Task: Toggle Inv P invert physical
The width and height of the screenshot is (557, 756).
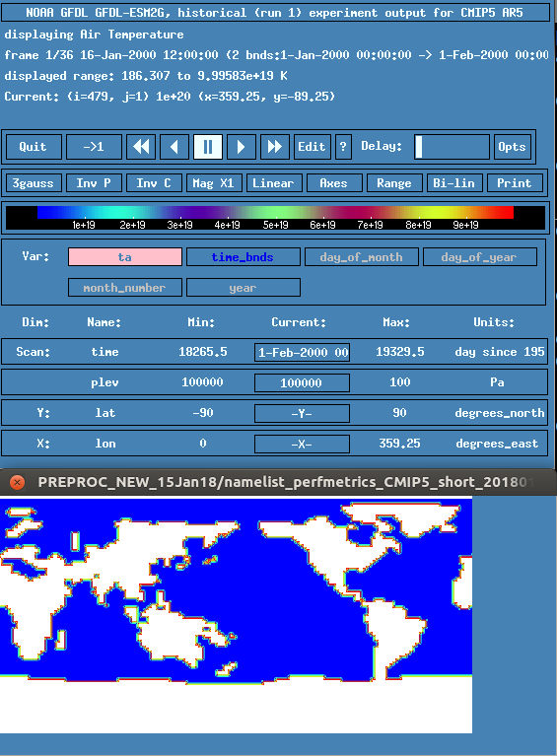Action: [94, 183]
